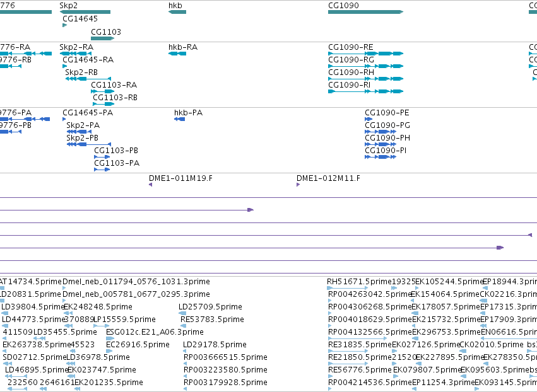The image size is (537, 392).
Task: Select EST LD46895.5prime
Action: [37, 370]
